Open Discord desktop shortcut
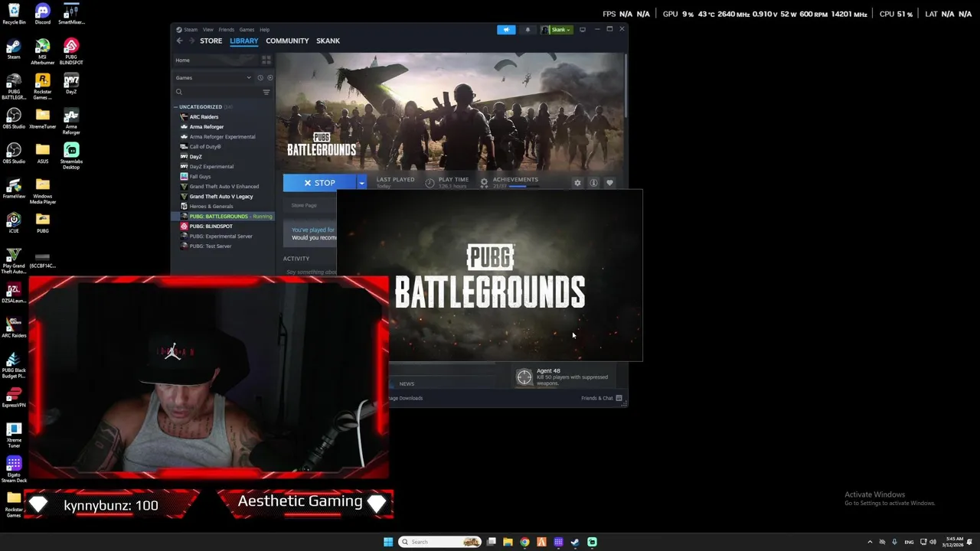980x551 pixels. point(42,14)
